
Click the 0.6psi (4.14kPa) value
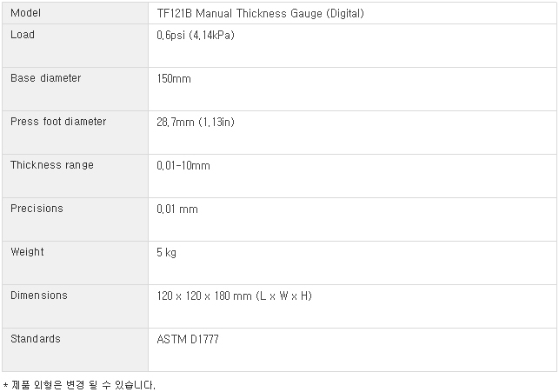click(x=196, y=35)
